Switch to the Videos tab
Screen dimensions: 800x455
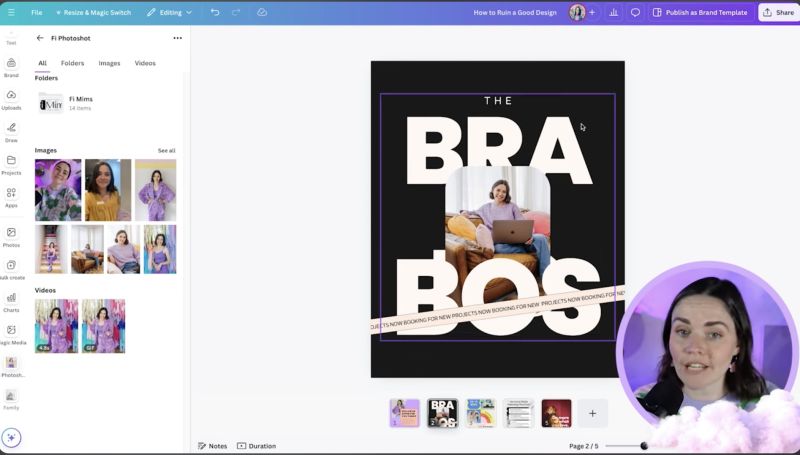(145, 63)
